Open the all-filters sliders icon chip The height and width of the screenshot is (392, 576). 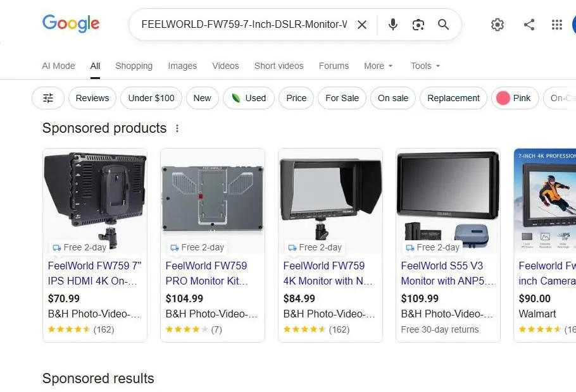click(x=48, y=98)
